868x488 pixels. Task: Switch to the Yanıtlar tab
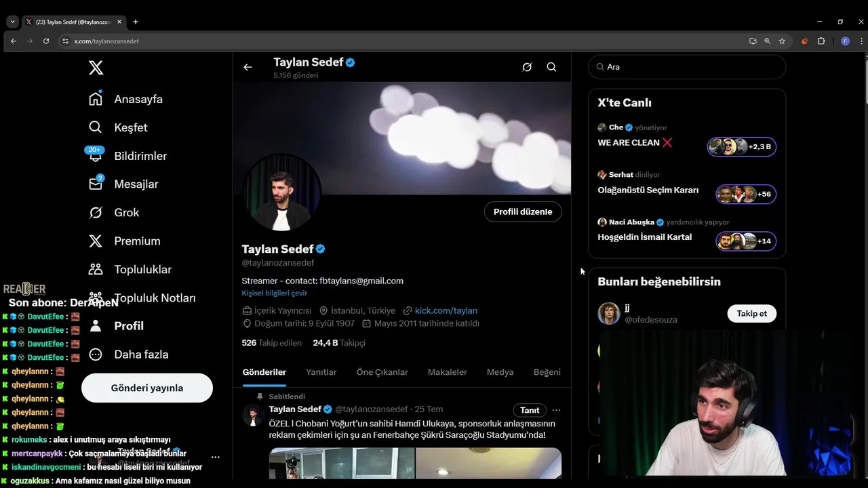point(321,372)
